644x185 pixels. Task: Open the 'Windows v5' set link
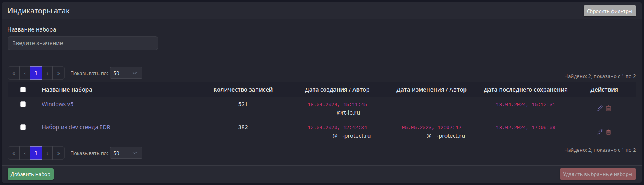coord(58,104)
